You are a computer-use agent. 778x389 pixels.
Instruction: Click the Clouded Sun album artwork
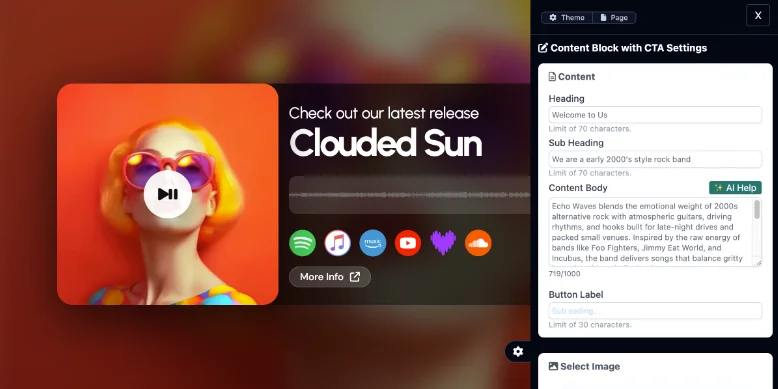168,194
